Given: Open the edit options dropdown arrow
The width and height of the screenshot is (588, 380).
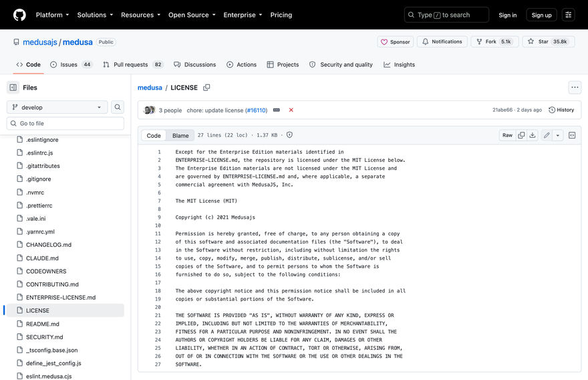Looking at the screenshot, I should pos(558,135).
